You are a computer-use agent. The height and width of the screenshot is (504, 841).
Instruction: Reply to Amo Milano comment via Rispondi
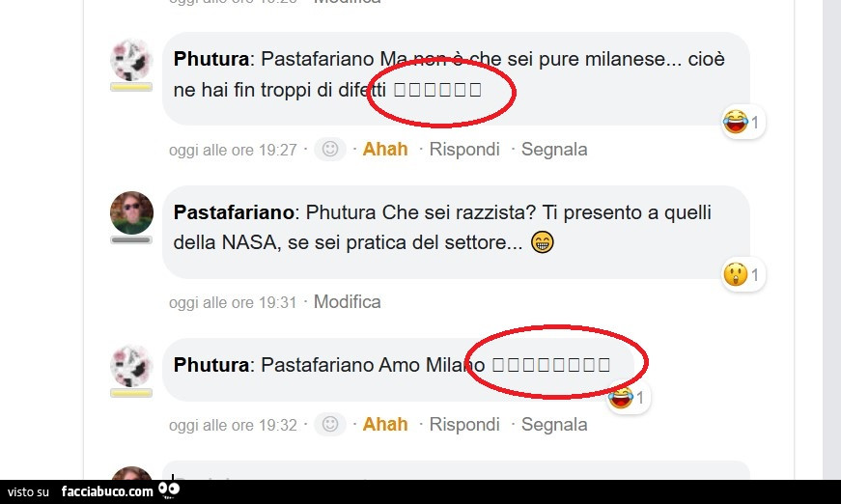(x=464, y=424)
